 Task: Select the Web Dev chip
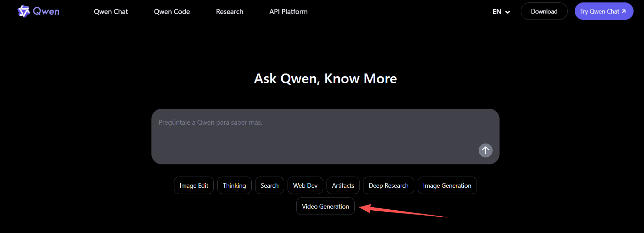click(305, 185)
